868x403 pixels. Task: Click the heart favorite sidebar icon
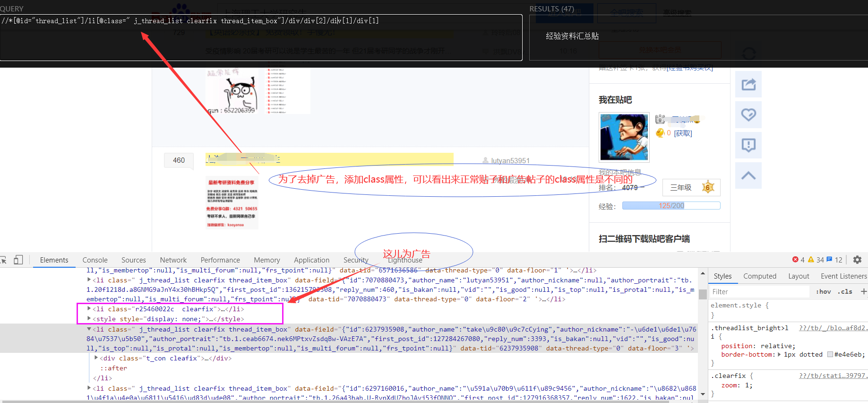click(x=748, y=115)
